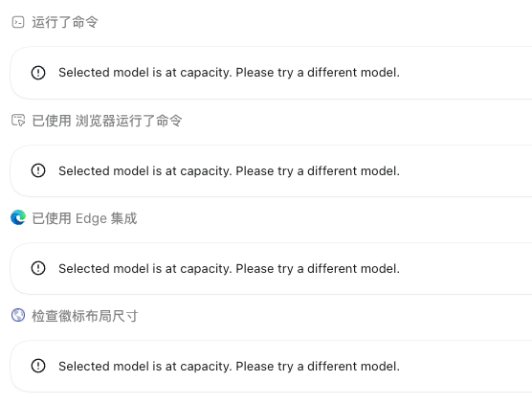Click the error card under 运行了命令

click(x=271, y=73)
